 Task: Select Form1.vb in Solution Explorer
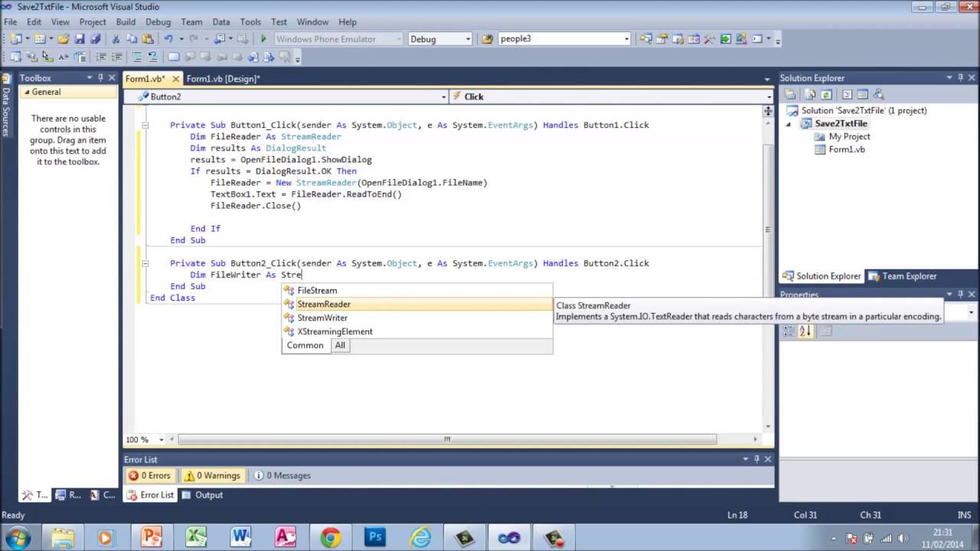846,149
